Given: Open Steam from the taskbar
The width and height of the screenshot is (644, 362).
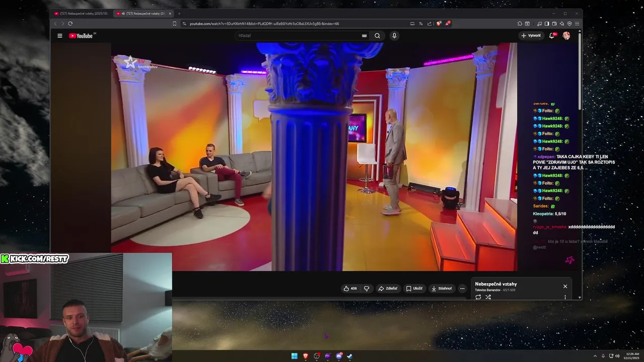Looking at the screenshot, I should [x=350, y=356].
